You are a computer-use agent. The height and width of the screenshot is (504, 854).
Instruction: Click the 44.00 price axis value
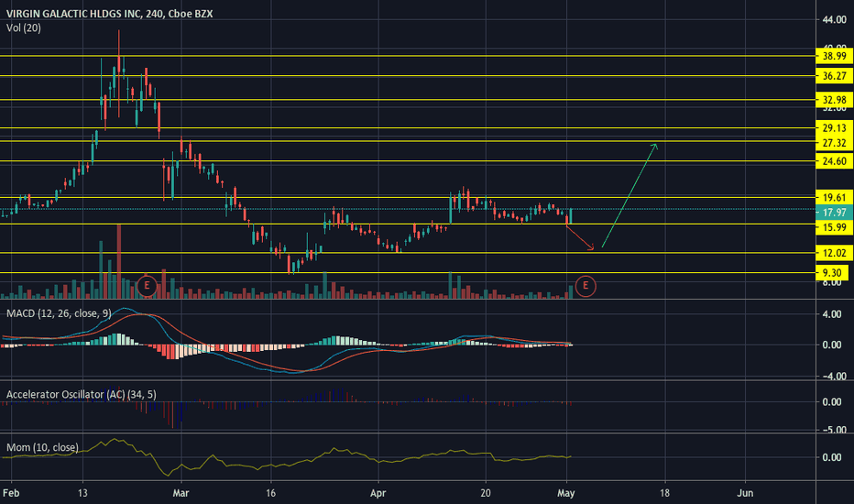coord(835,19)
